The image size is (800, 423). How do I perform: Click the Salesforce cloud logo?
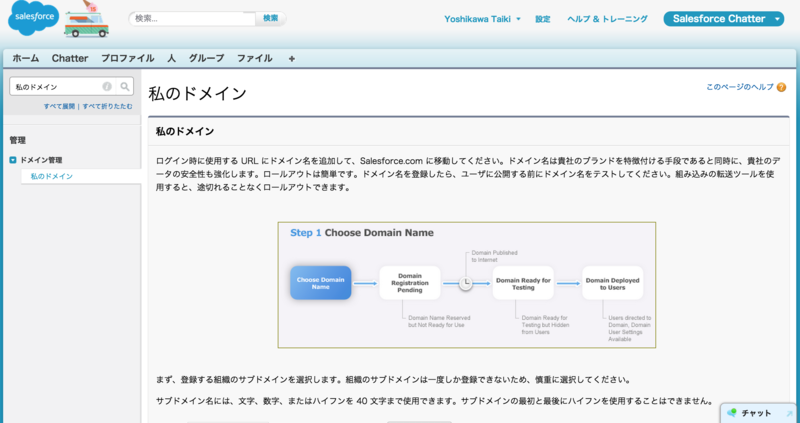(34, 17)
